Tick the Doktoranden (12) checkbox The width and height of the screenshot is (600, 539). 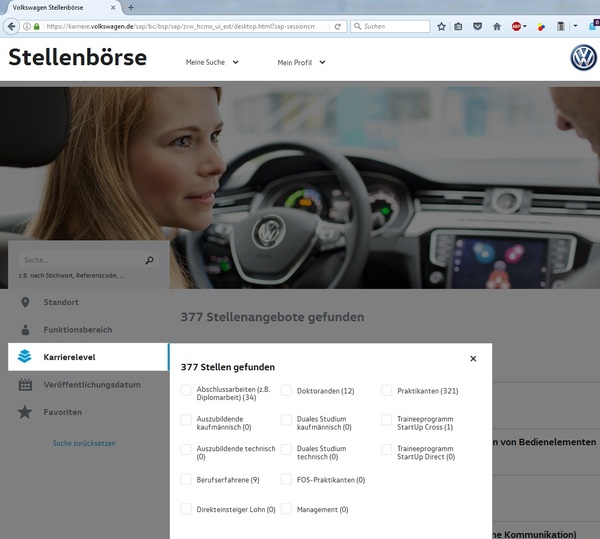click(287, 391)
